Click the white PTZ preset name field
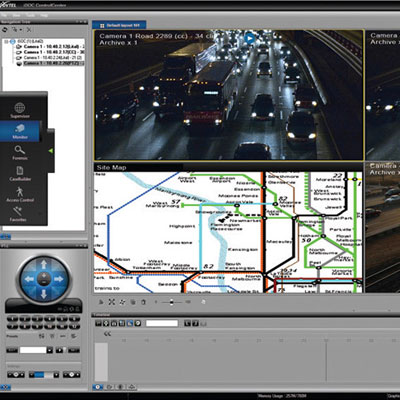Viewport: 400px width, 400px height. tap(33, 350)
